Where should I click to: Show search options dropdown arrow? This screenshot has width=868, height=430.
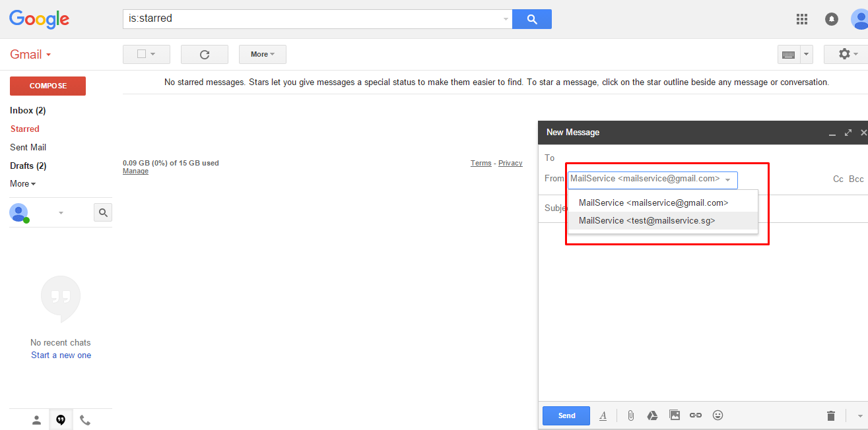(x=506, y=19)
